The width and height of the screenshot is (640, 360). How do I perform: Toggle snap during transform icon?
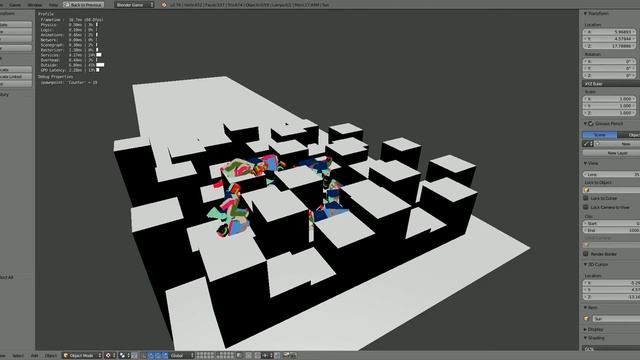(x=258, y=356)
